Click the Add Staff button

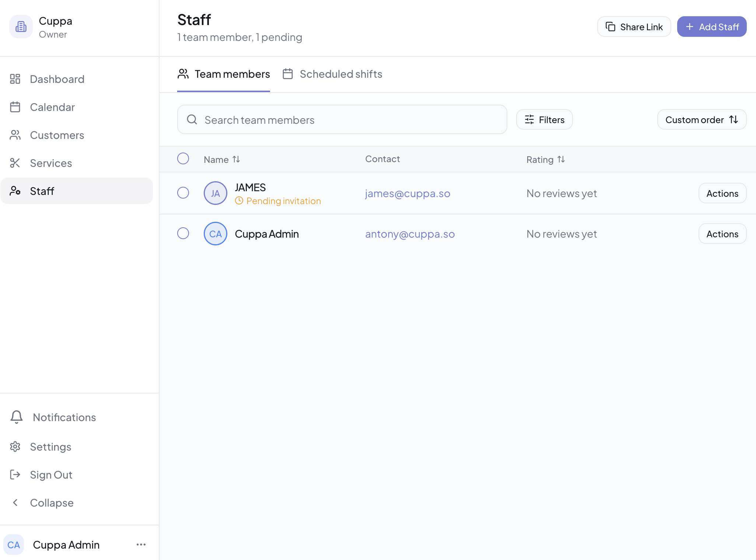click(711, 27)
